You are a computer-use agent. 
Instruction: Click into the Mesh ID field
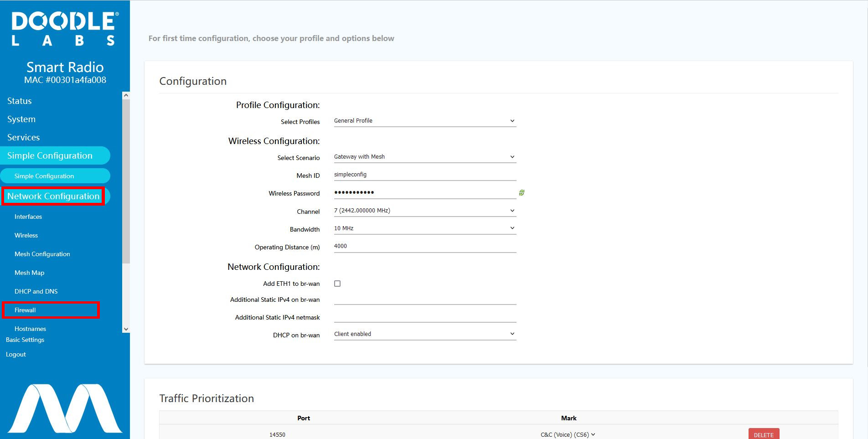click(x=424, y=175)
